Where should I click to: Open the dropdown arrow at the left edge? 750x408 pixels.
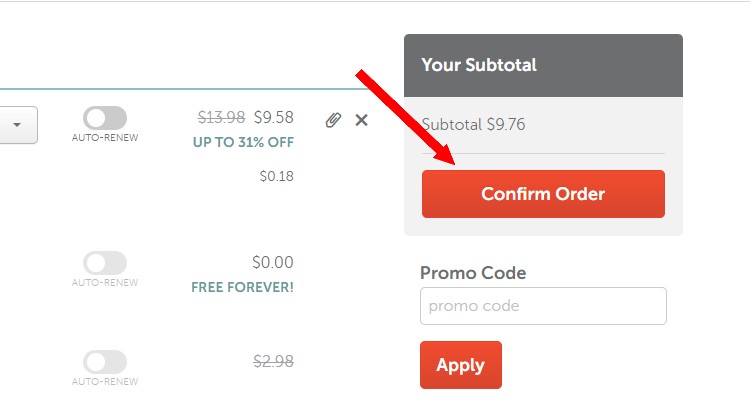coord(17,125)
